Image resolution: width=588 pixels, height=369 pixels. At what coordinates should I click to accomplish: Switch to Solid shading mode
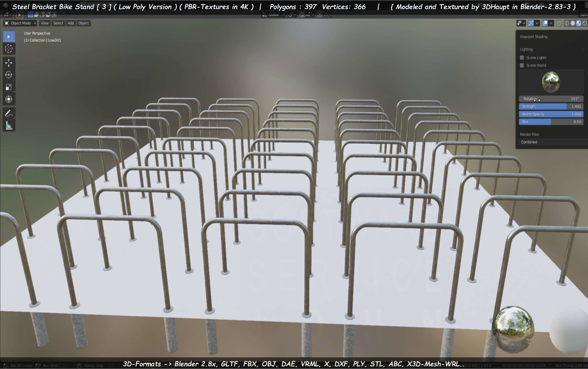[x=573, y=23]
